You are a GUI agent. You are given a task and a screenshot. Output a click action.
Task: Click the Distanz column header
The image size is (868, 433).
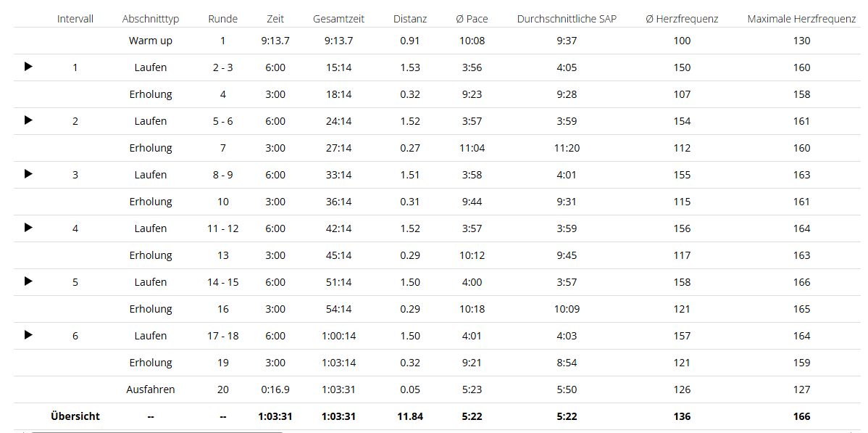[x=410, y=19]
